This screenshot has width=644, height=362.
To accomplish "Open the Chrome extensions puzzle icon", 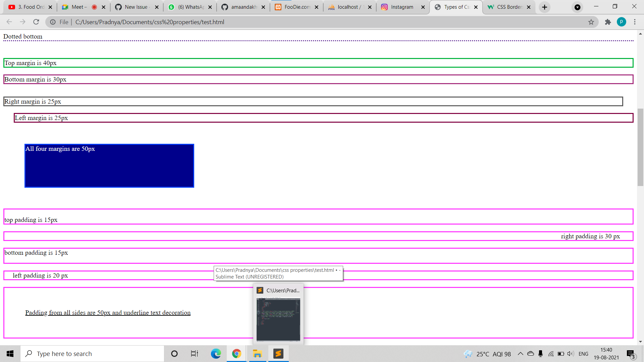I will [608, 22].
